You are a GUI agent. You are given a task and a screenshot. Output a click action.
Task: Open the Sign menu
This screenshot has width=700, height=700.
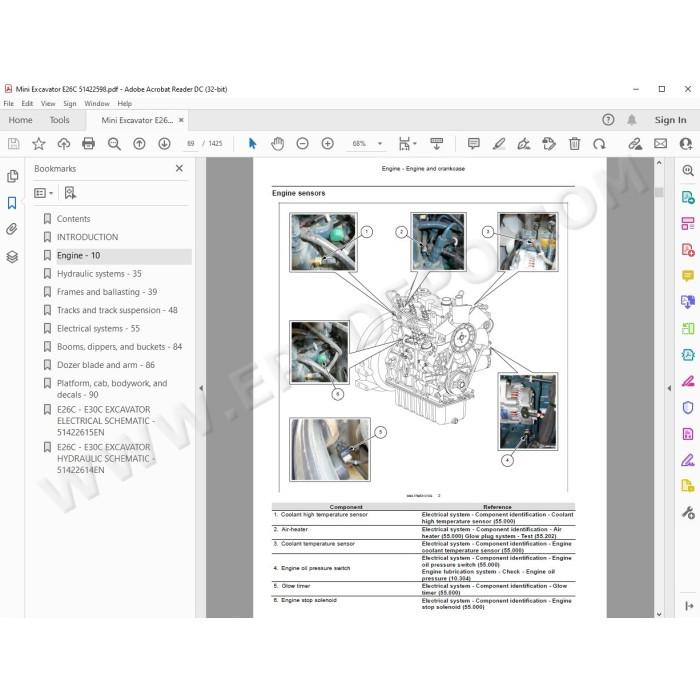coord(70,104)
